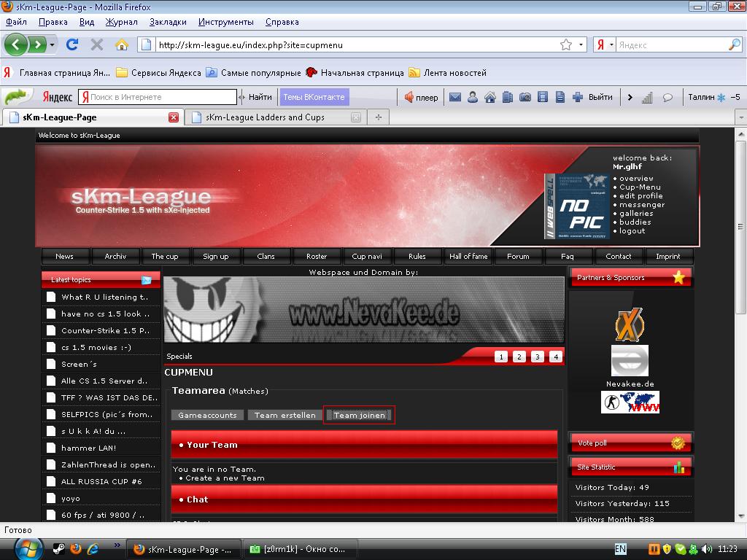Open the home page icon
Viewport: 747px width, 560px height.
tap(122, 44)
